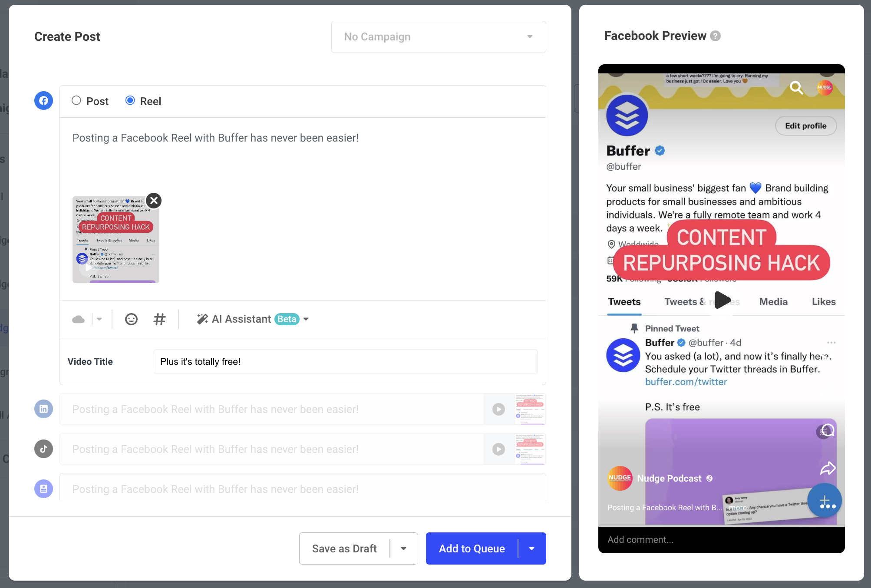Click the Add to Queue button
The height and width of the screenshot is (588, 871).
point(472,548)
